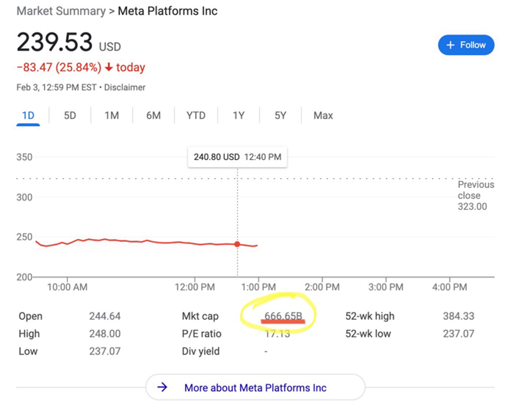Click the Disclaimer link
532x417 pixels.
tap(125, 87)
